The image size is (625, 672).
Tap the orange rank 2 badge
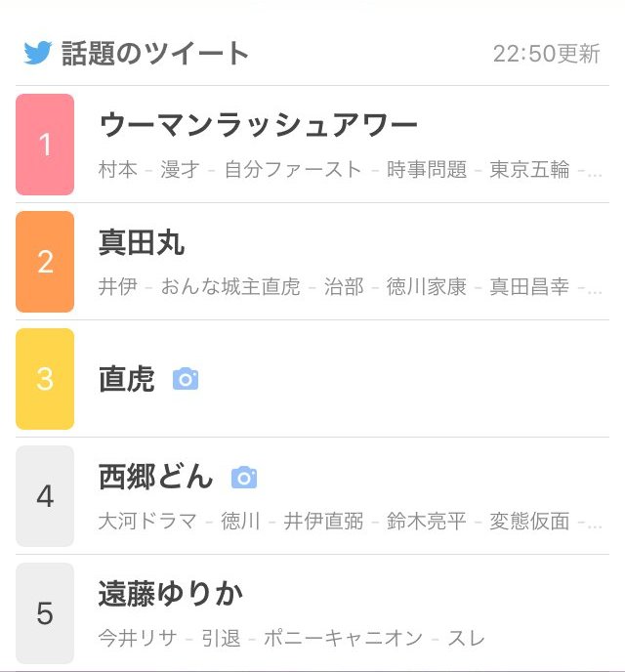(x=45, y=262)
